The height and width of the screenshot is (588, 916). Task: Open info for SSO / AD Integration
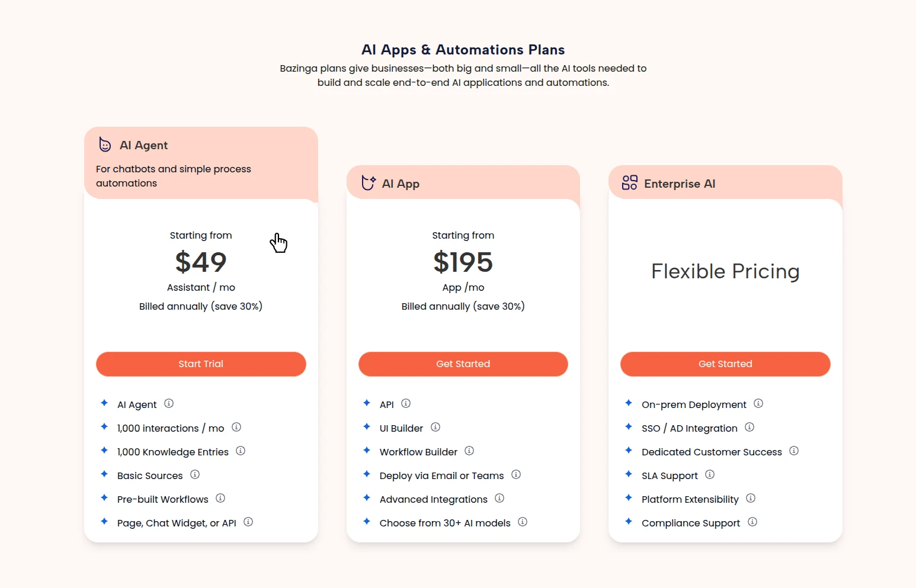750,427
